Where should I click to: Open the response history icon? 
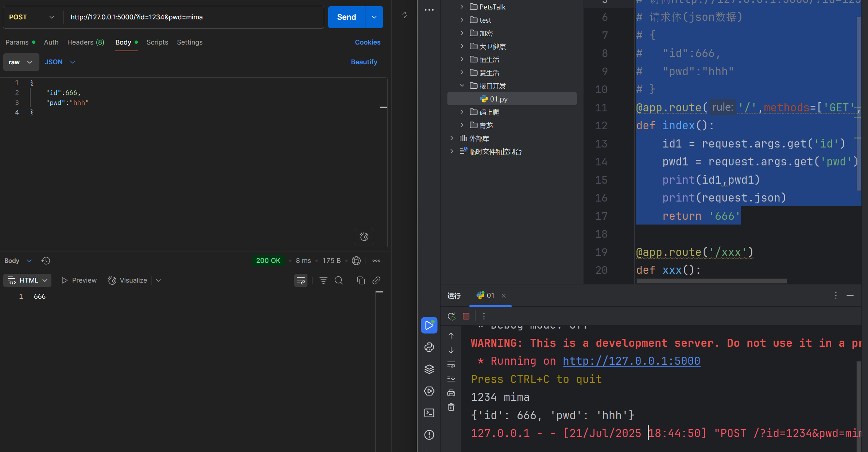coord(46,261)
